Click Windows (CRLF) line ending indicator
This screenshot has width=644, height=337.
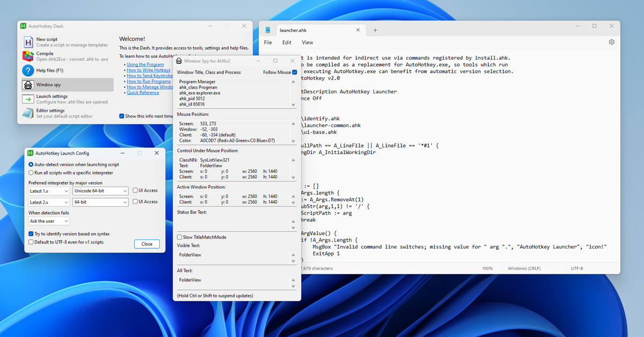525,268
